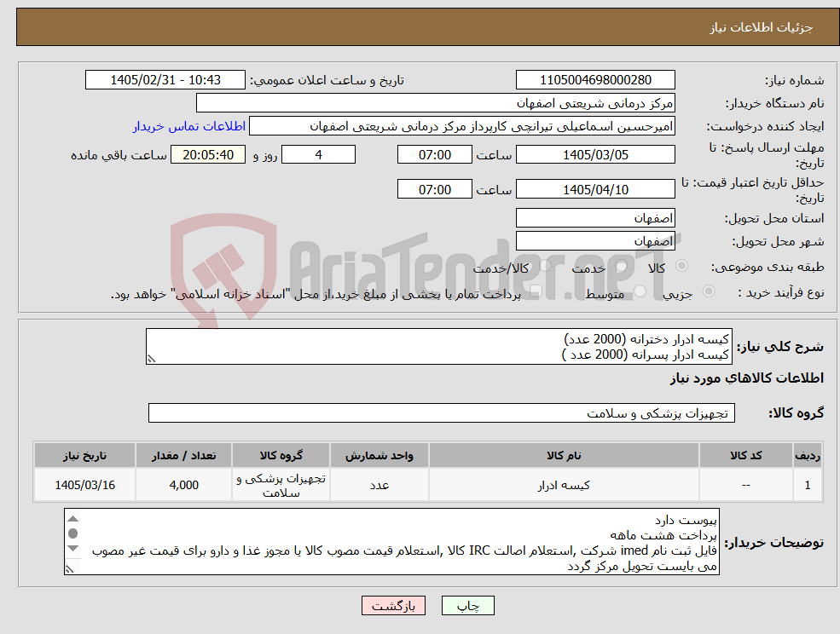This screenshot has height=634, width=840.
Task: Select the متوسط purchase type radio
Action: [x=640, y=291]
